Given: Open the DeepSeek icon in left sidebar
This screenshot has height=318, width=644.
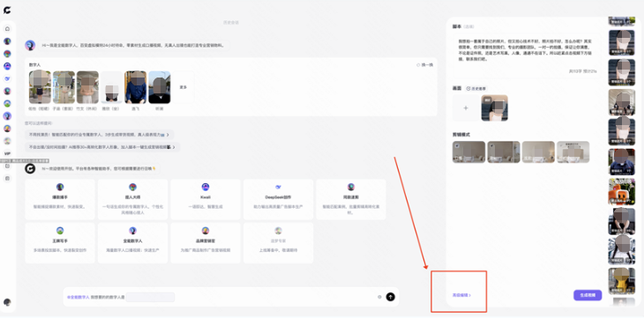Looking at the screenshot, I should [x=7, y=78].
